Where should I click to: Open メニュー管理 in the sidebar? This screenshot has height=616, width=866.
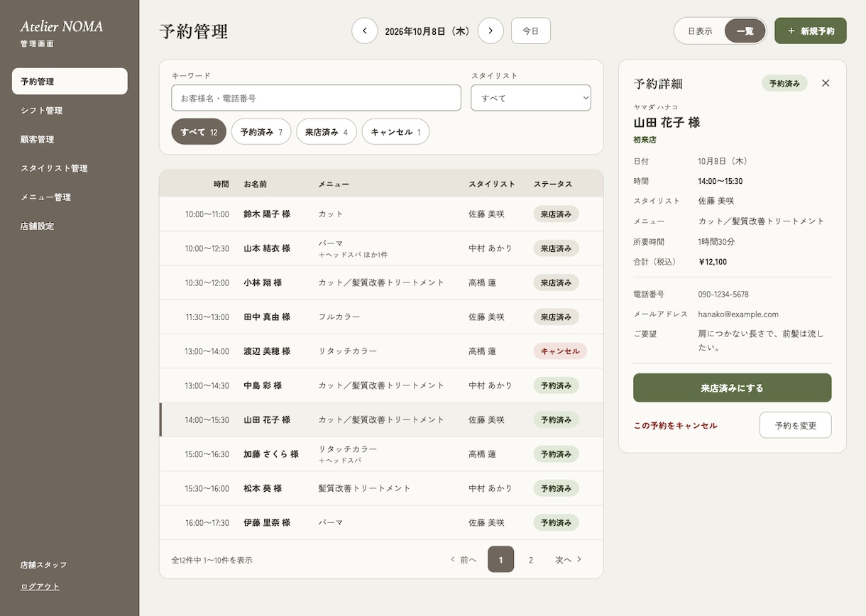tap(70, 197)
